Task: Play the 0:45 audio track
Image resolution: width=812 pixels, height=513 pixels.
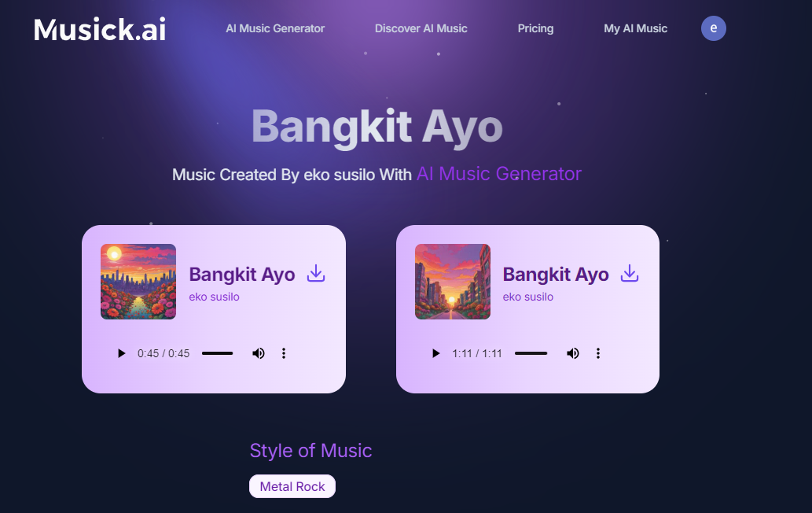Action: point(121,353)
